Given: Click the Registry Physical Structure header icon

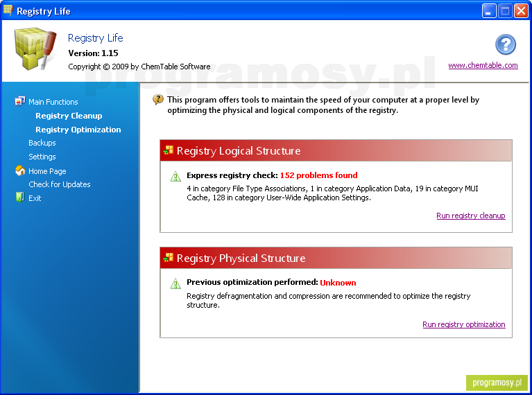Looking at the screenshot, I should point(169,258).
